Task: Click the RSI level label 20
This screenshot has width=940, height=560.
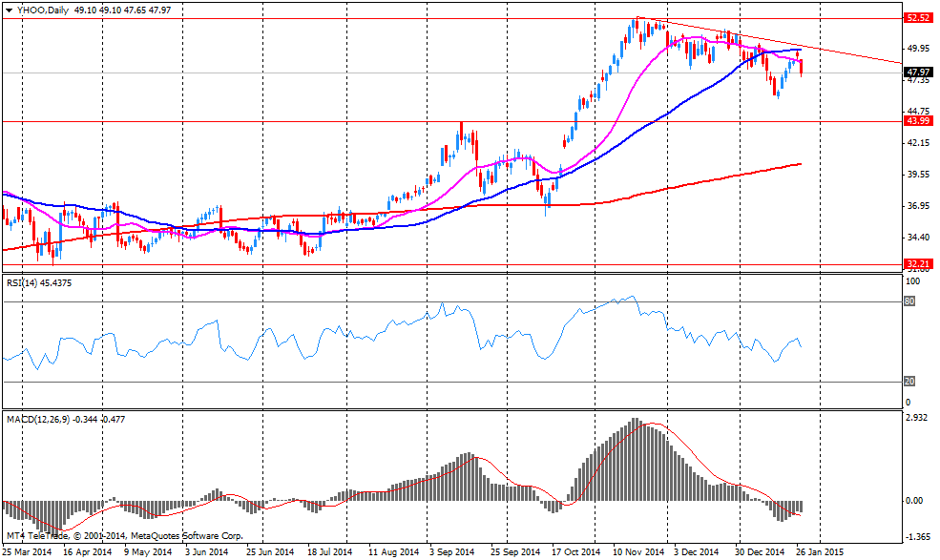Action: (x=909, y=382)
